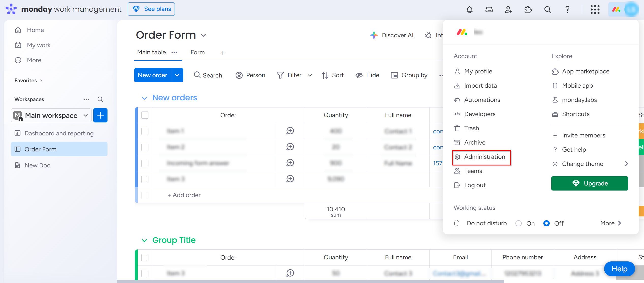Viewport: 644px width, 283px height.
Task: Click the workspaces search magnifier icon
Action: click(x=100, y=99)
